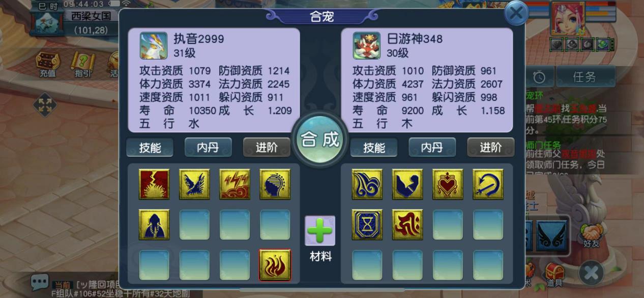Close the 合宠 dialog window
Image resolution: width=644 pixels, height=298 pixels.
click(x=516, y=13)
